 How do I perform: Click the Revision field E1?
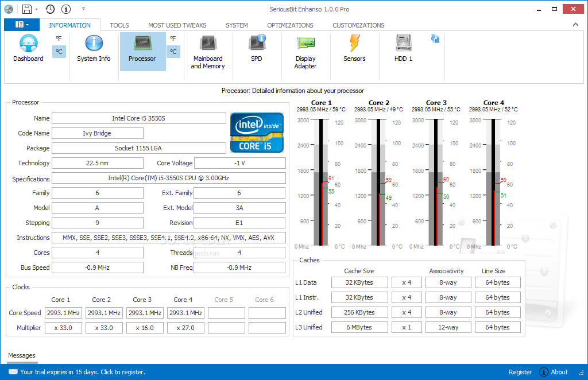coord(239,223)
